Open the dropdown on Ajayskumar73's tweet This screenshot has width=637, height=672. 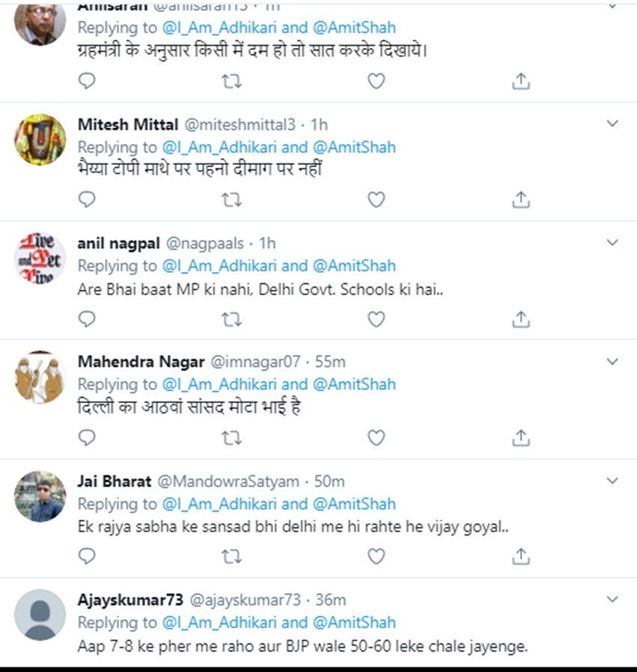click(612, 599)
